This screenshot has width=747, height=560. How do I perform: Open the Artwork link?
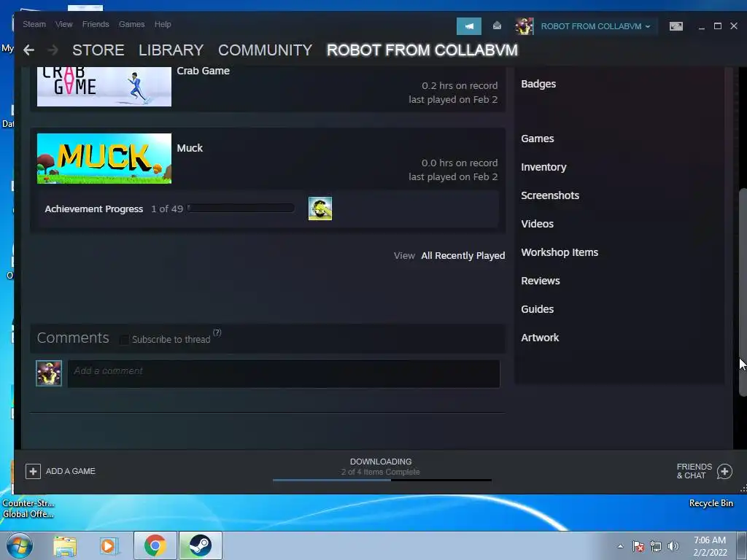pyautogui.click(x=540, y=338)
